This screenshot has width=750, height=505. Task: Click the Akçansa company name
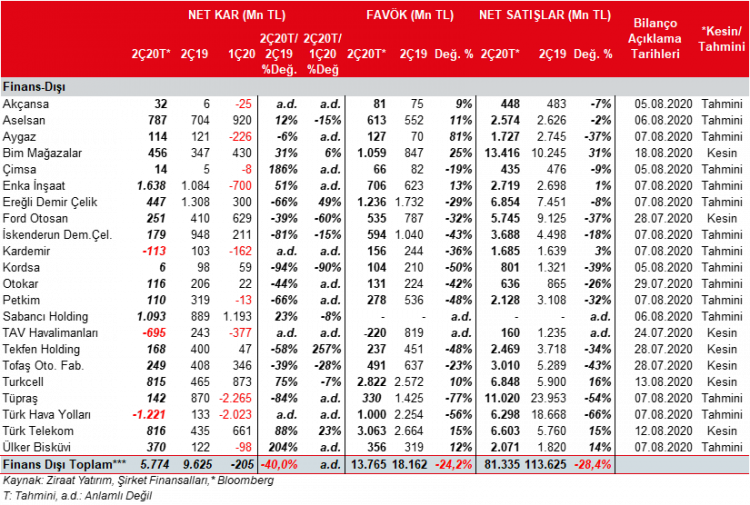click(x=26, y=104)
